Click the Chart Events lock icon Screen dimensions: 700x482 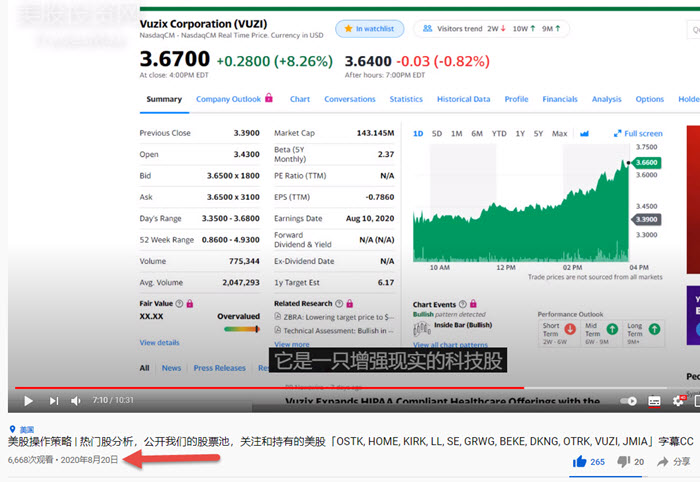[x=473, y=304]
